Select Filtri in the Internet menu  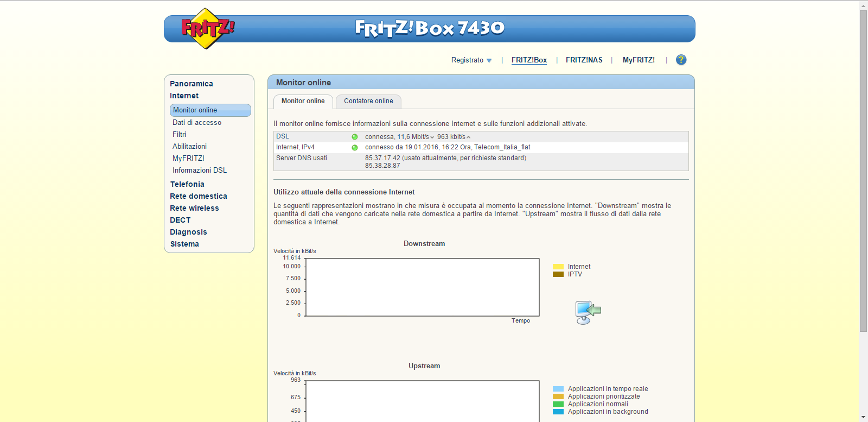click(179, 135)
